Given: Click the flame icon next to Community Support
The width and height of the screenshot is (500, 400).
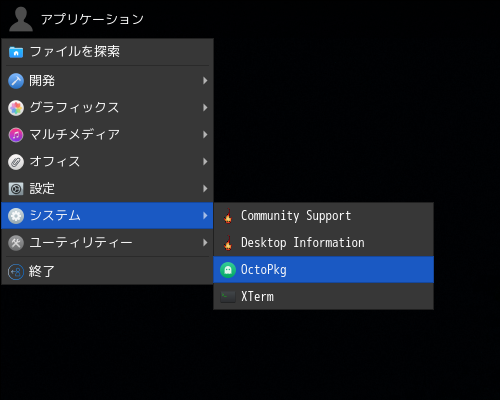Looking at the screenshot, I should point(228,216).
